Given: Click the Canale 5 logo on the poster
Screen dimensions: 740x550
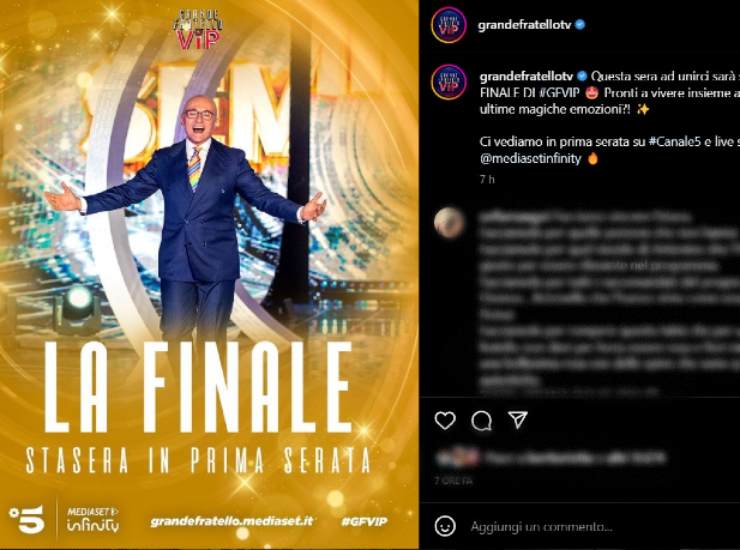Looking at the screenshot, I should (x=27, y=520).
